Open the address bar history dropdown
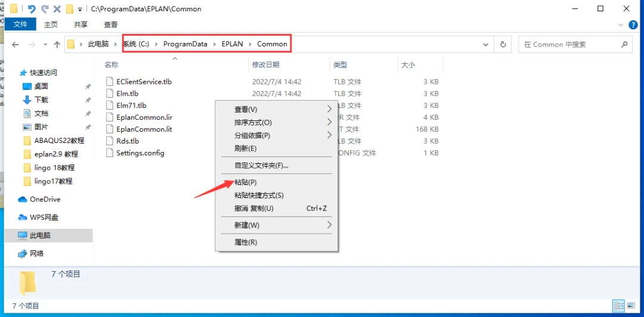Viewport: 644px width, 317px height. point(486,44)
